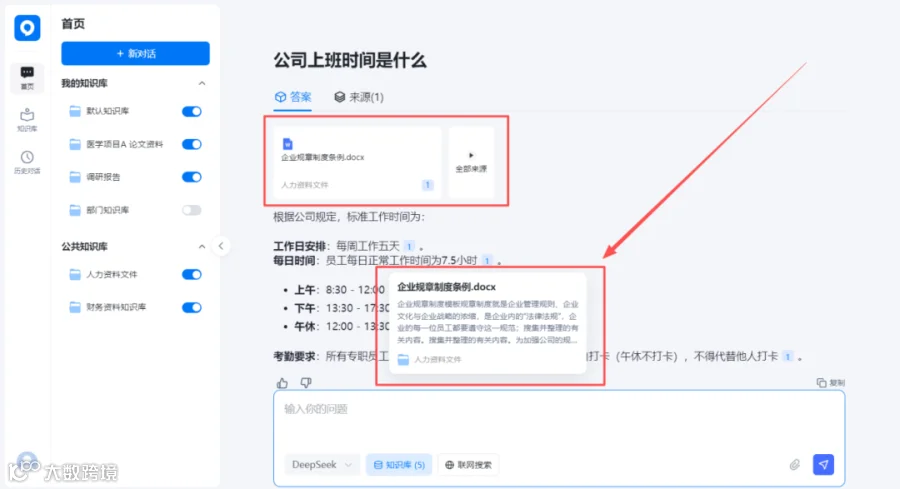Click the citation count badge in source card

click(x=427, y=185)
